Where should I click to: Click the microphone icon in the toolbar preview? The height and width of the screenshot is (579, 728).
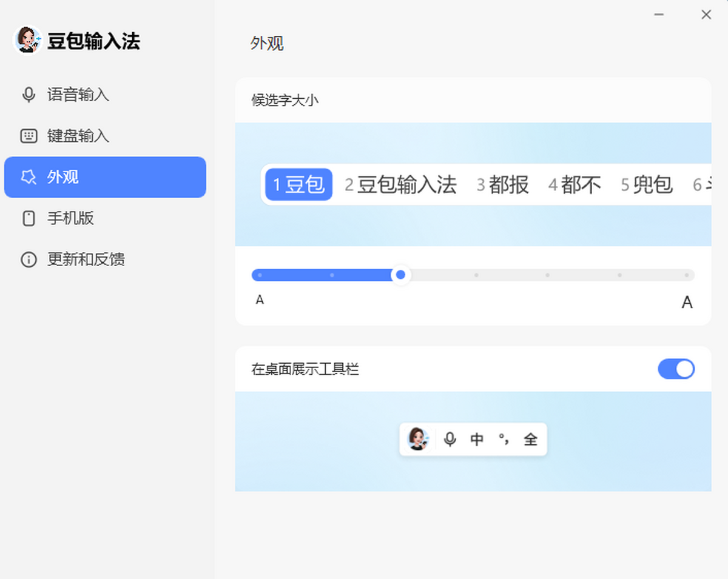click(x=450, y=439)
